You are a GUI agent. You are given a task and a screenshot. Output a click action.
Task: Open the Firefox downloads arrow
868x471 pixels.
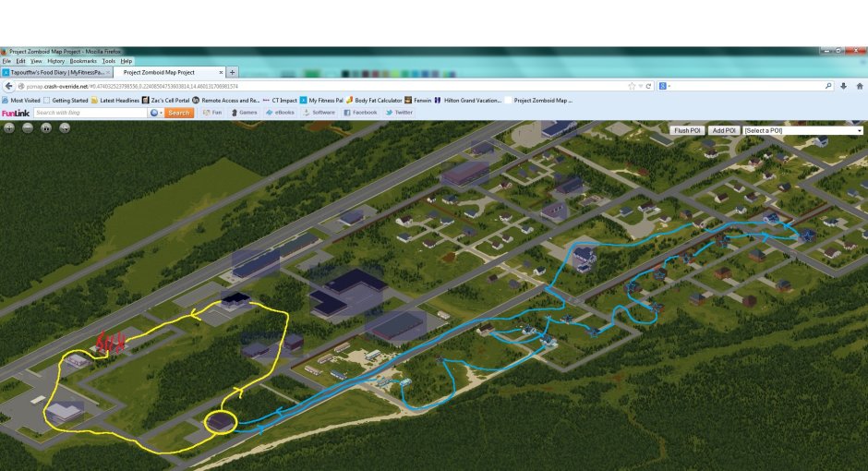point(844,86)
